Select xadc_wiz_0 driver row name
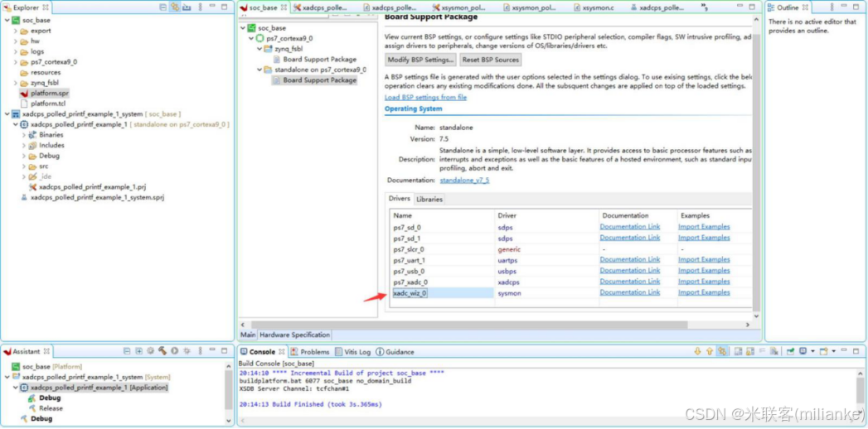 point(410,293)
